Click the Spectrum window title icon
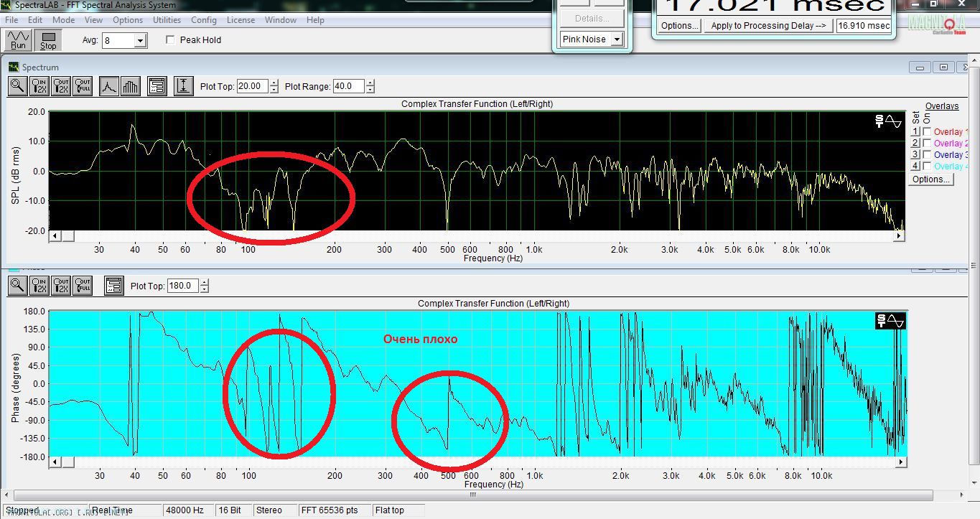 tap(14, 67)
